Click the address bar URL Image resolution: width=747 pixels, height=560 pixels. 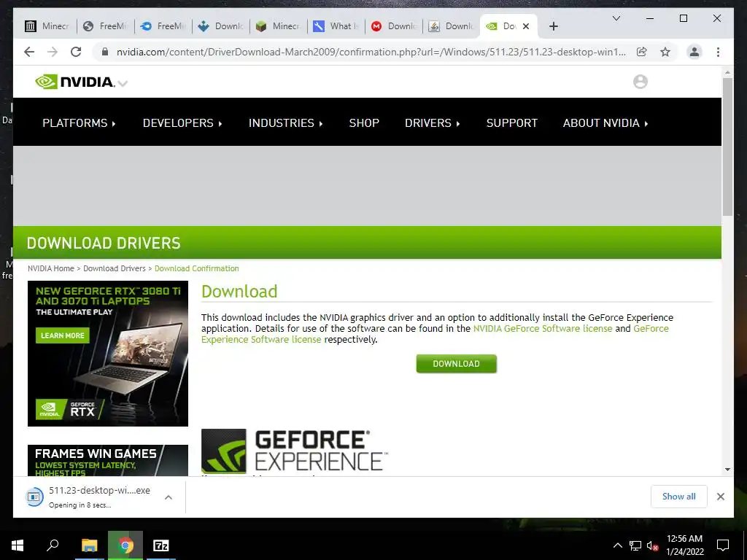click(x=371, y=52)
